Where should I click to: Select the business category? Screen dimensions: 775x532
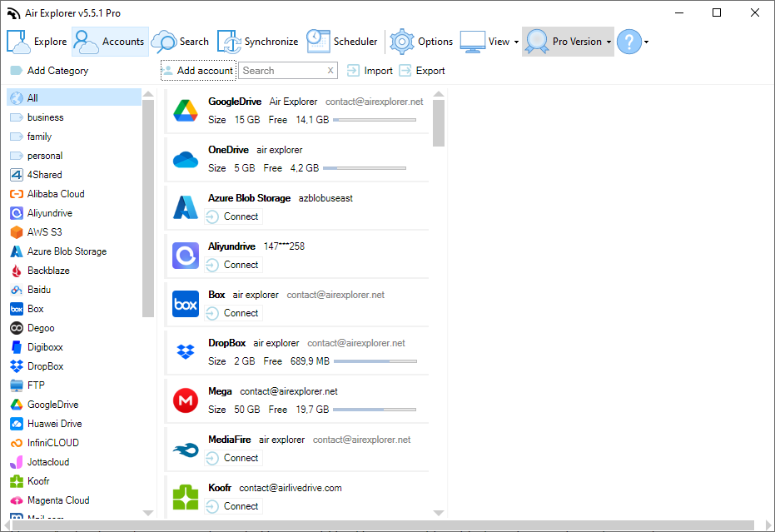pyautogui.click(x=74, y=117)
